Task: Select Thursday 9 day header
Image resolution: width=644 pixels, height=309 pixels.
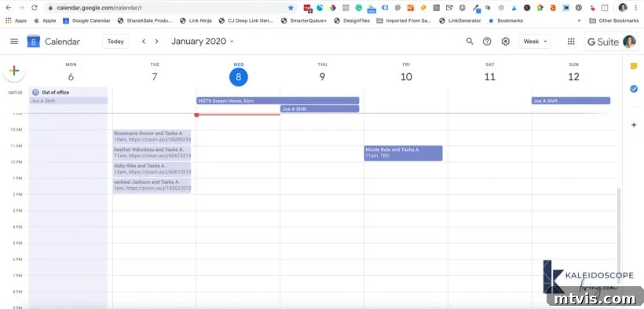Action: 322,73
